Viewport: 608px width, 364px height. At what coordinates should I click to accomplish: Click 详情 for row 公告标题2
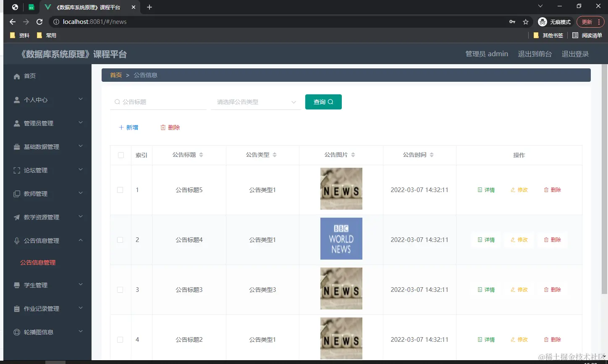click(x=486, y=340)
